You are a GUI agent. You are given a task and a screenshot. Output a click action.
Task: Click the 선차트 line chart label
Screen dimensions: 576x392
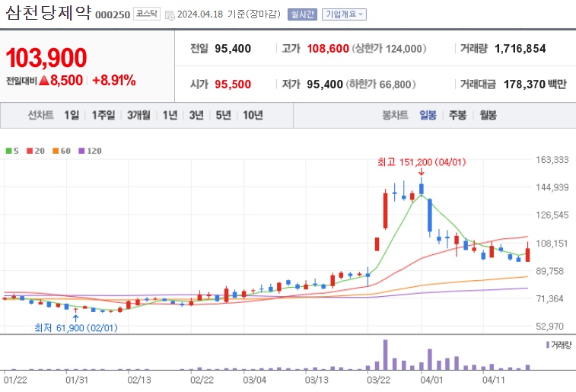pos(41,116)
